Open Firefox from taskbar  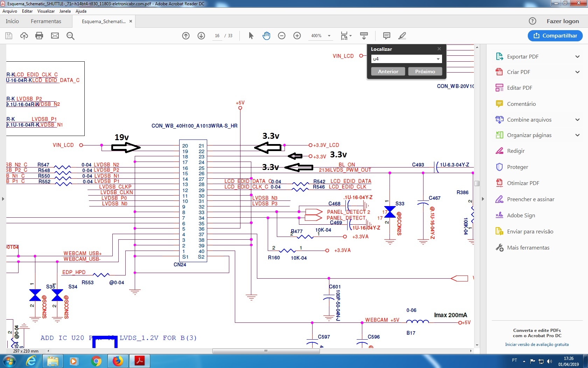click(x=118, y=361)
